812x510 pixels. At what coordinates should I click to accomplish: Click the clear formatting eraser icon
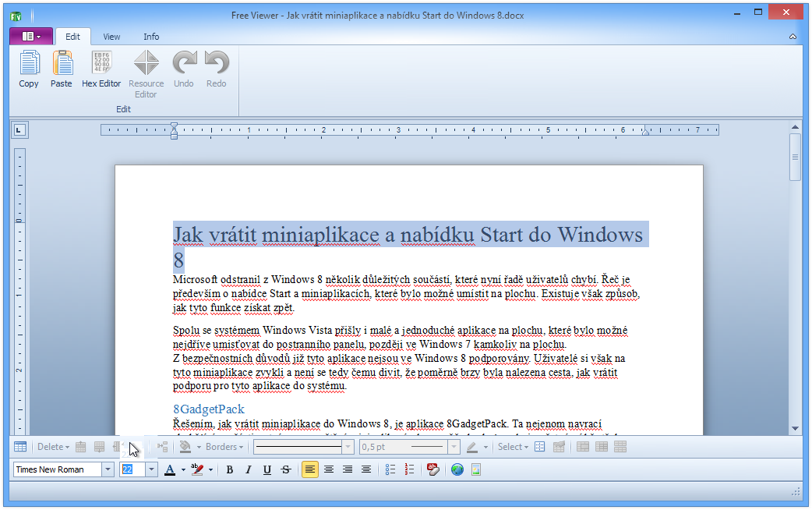pos(433,469)
